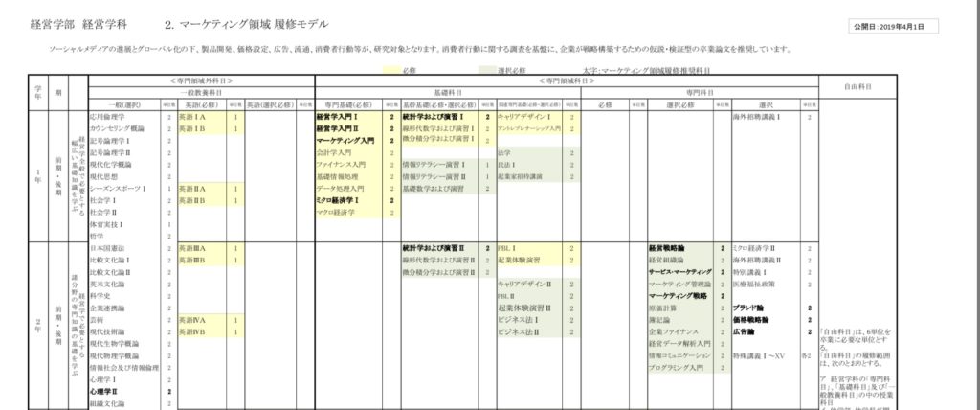Select the 経営組織論 cell
Viewport: 980px width, 410px height.
[x=666, y=261]
